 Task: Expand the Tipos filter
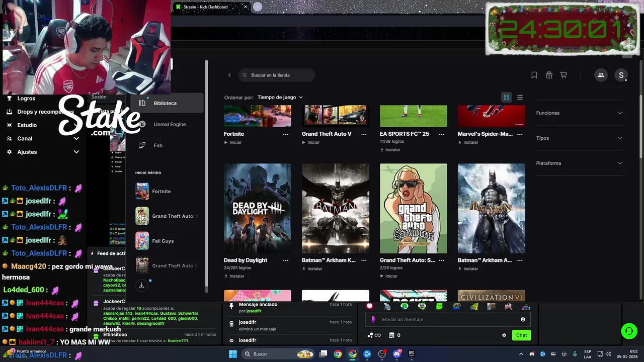click(580, 138)
